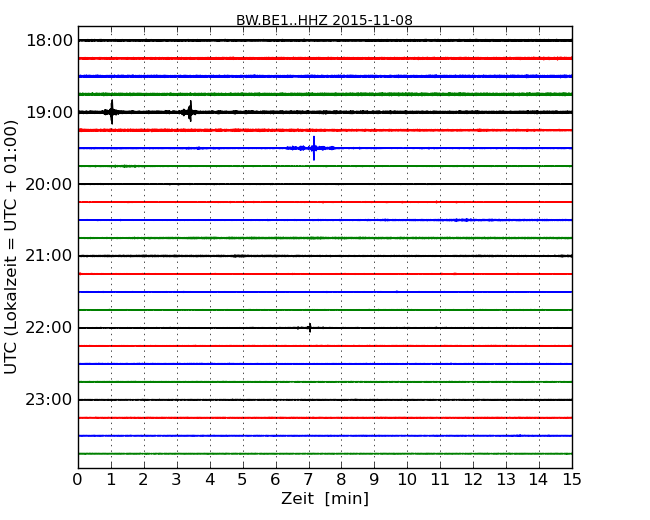Select the second black spike on the 19:00 trace

click(190, 111)
